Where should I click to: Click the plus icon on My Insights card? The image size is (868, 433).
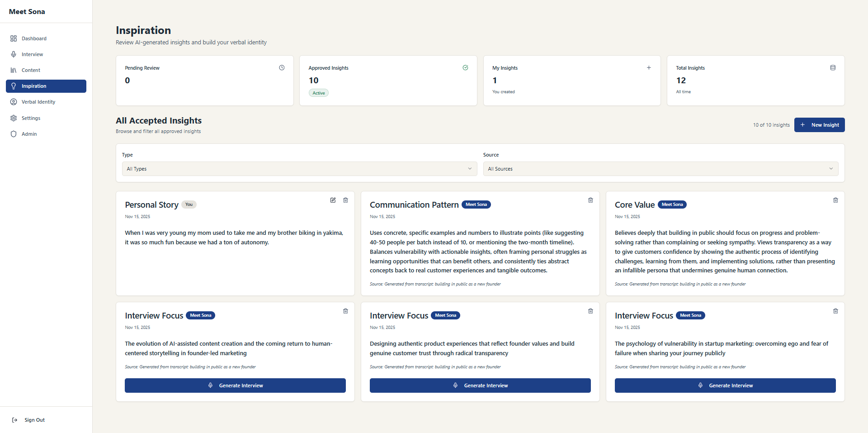(649, 68)
